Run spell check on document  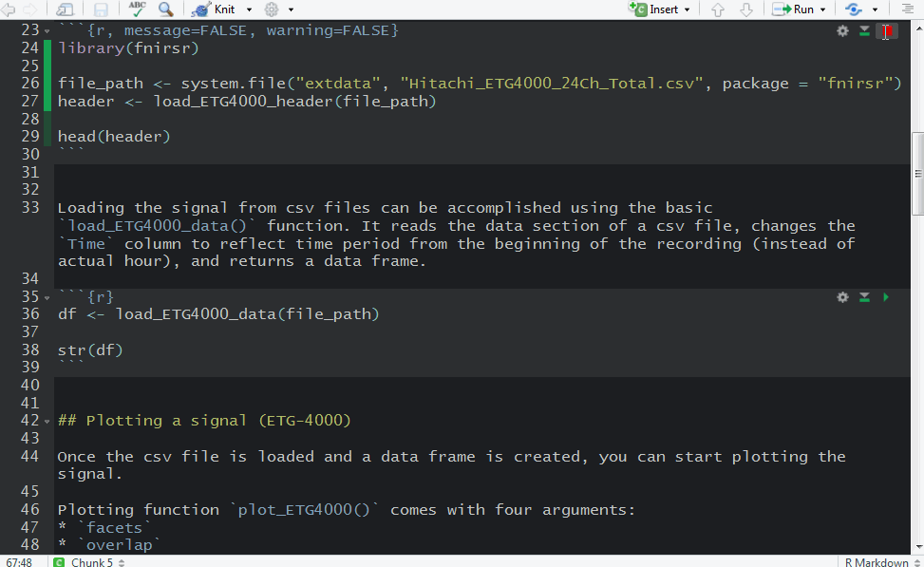137,9
